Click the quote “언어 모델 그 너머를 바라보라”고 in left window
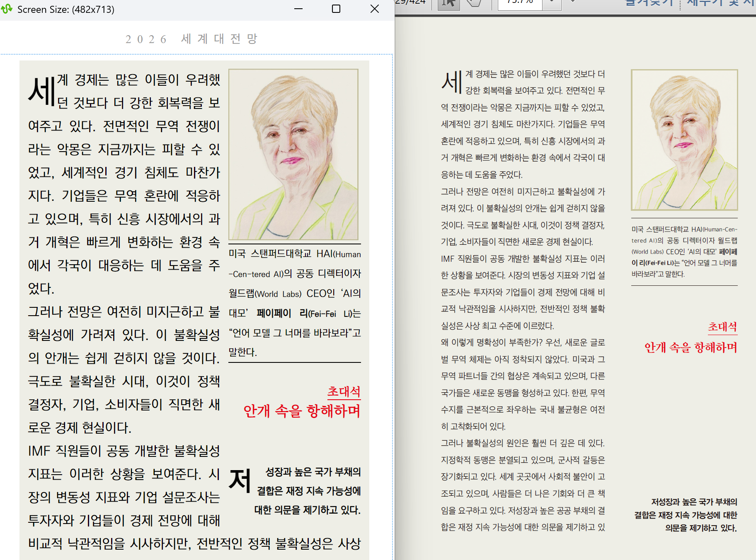The image size is (756, 560). [295, 333]
